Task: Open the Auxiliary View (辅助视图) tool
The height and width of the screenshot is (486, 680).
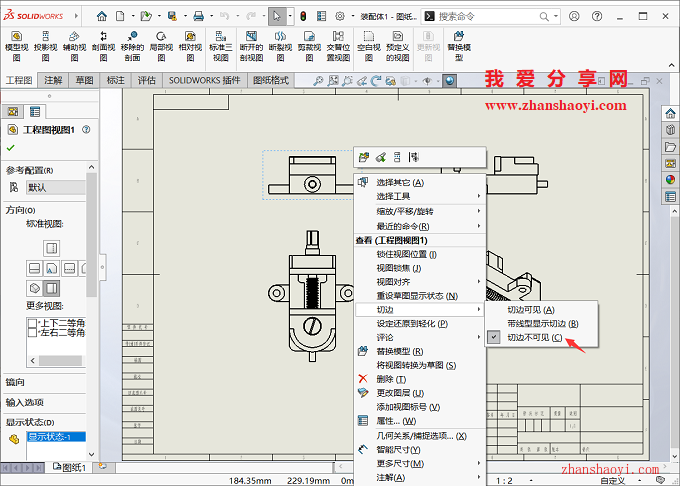Action: [75, 46]
